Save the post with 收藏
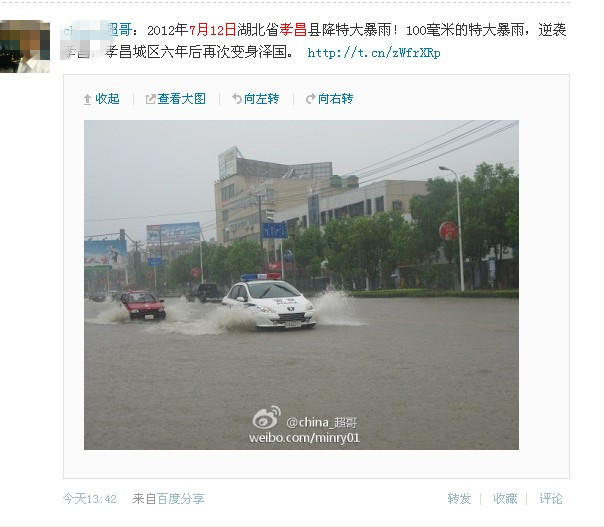 point(505,499)
